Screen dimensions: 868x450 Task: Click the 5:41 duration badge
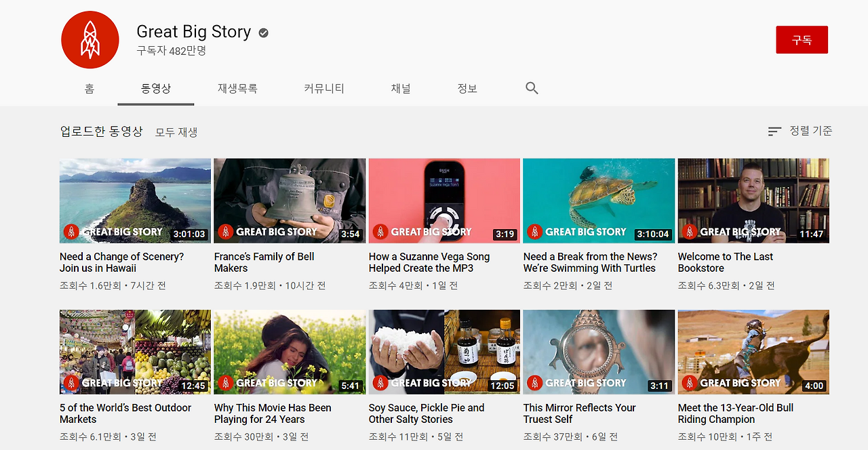(x=350, y=386)
